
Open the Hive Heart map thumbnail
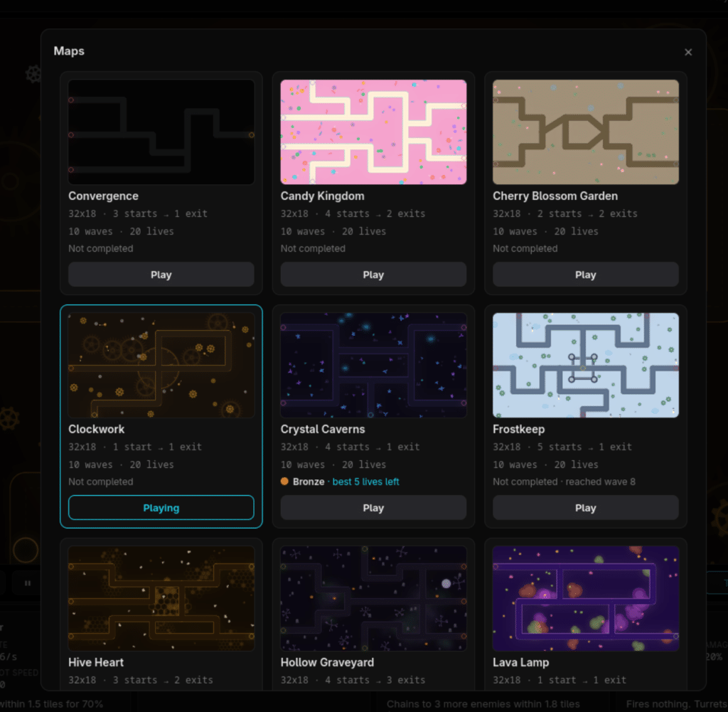click(x=161, y=598)
